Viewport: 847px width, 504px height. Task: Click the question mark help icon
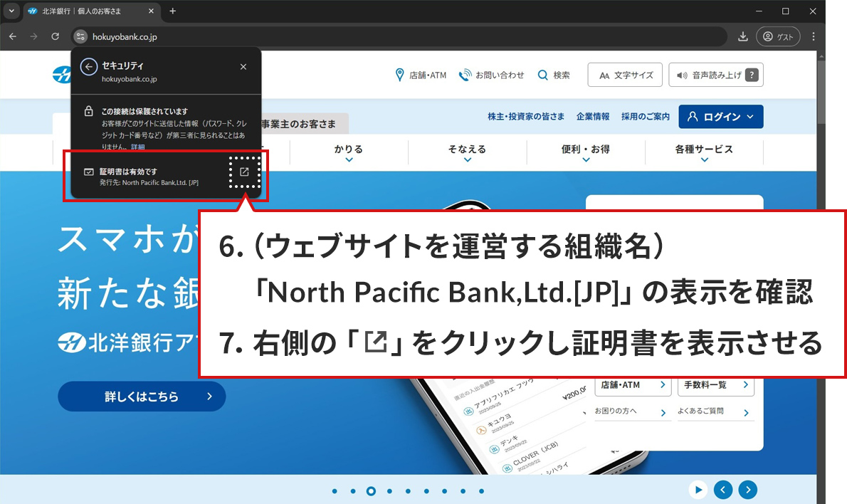752,75
